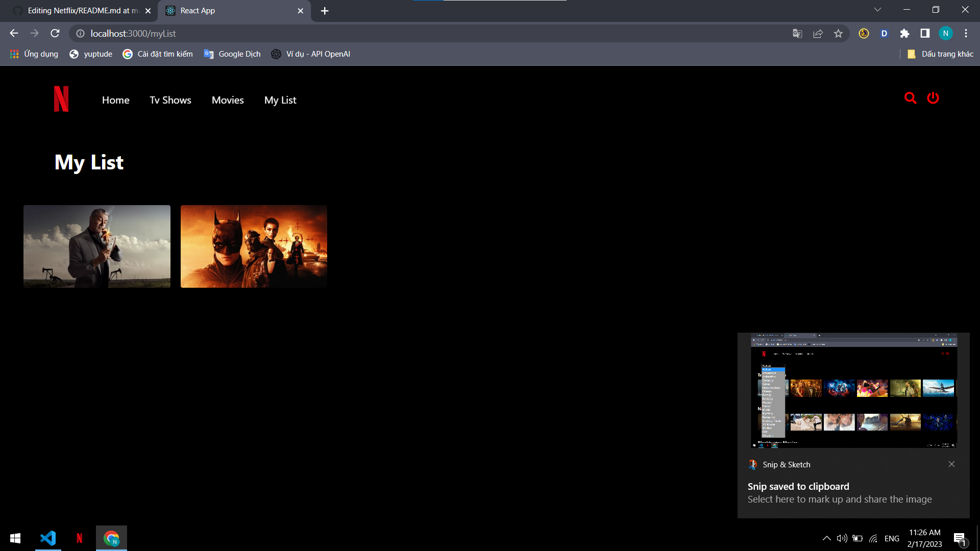The height and width of the screenshot is (551, 980).
Task: Navigate to the Movies page
Action: (228, 100)
